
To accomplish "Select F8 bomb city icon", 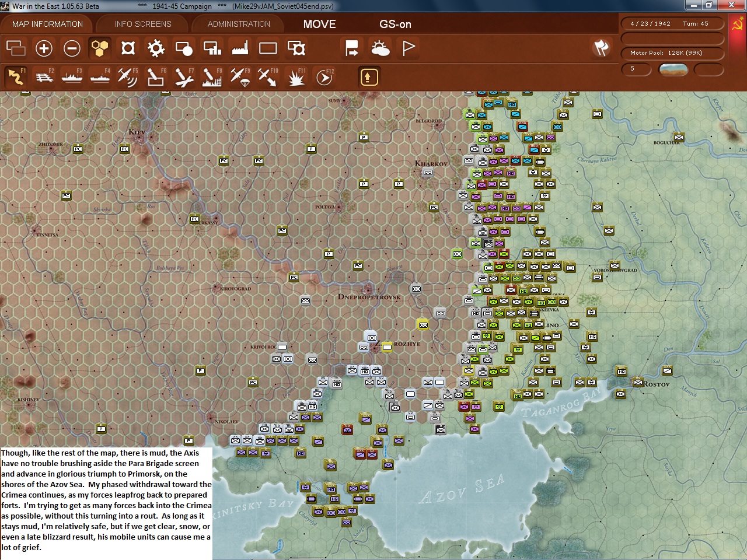I will pyautogui.click(x=212, y=76).
